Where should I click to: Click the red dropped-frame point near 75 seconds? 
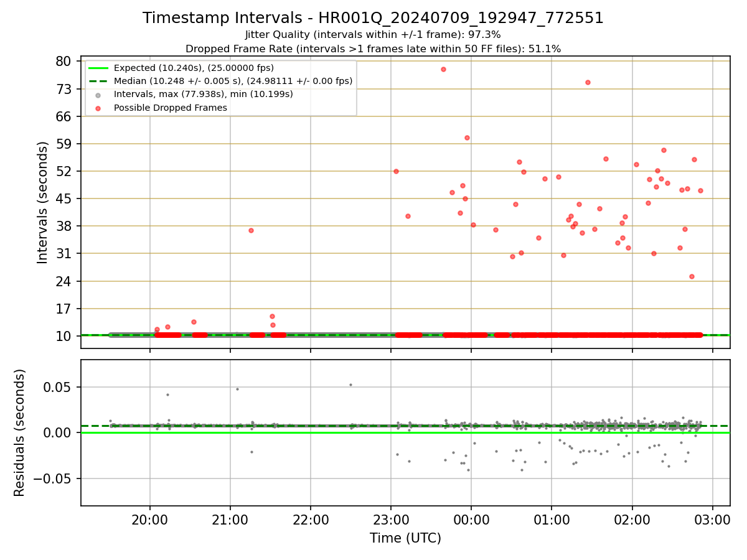pos(588,82)
